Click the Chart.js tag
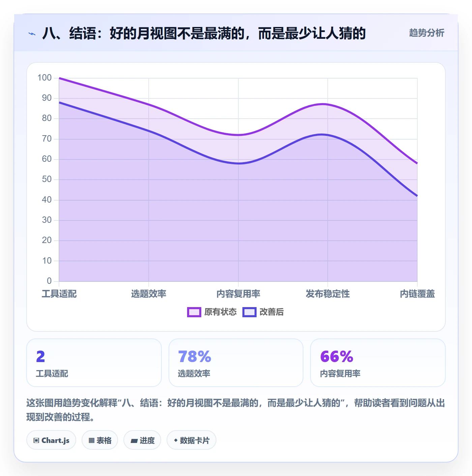Viewport: 472px width, 476px height. coord(51,440)
